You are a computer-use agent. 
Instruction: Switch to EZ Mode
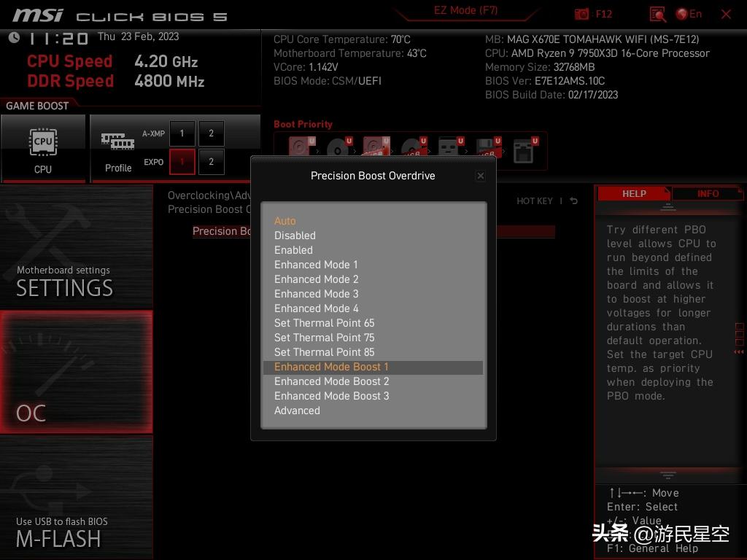click(465, 10)
